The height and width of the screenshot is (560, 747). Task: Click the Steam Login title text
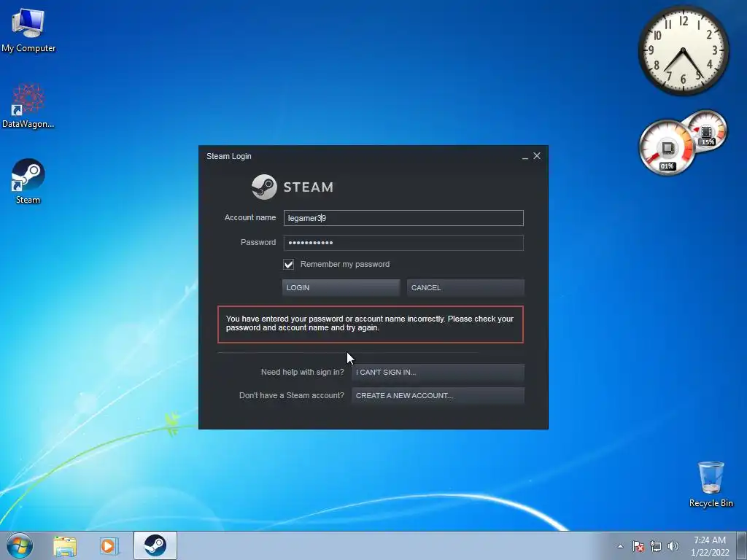tap(228, 156)
